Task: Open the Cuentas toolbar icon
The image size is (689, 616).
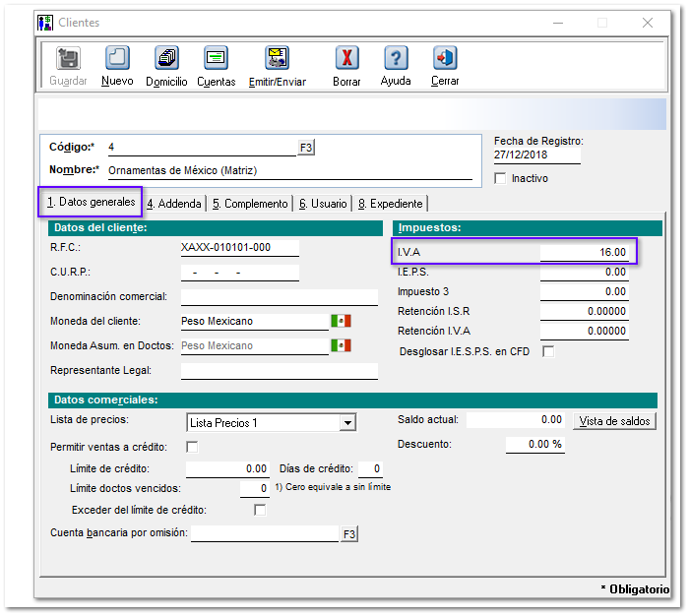Action: point(216,59)
